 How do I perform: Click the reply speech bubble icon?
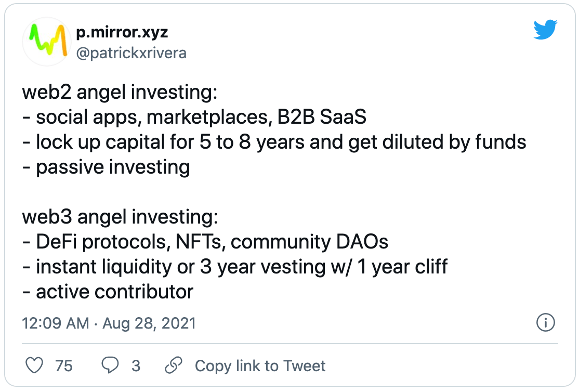click(110, 365)
